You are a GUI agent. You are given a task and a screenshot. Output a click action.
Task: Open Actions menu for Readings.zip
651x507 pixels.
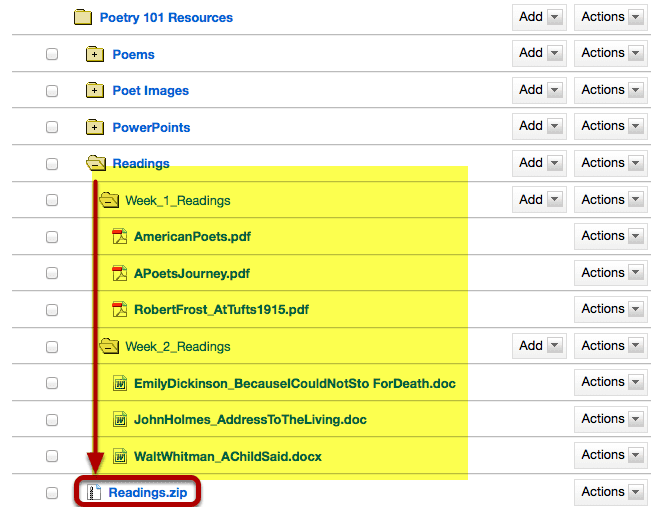611,492
